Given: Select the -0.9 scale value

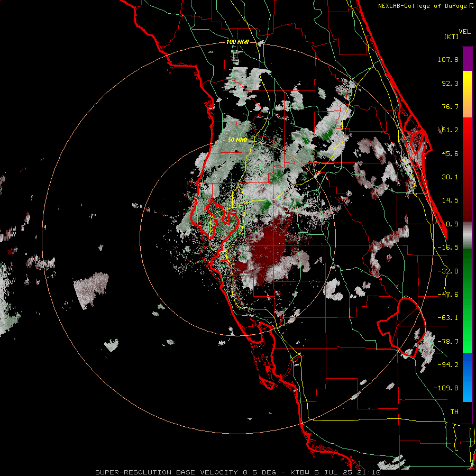Looking at the screenshot, I should (450, 224).
